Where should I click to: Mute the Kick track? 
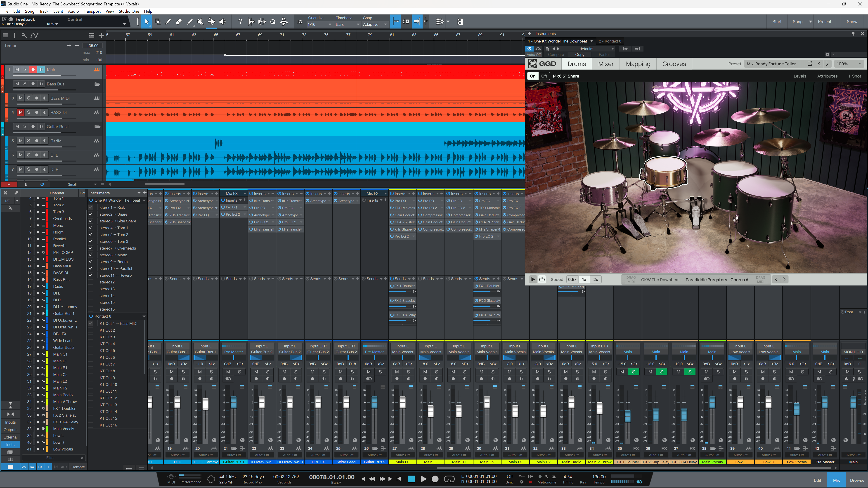[17, 69]
